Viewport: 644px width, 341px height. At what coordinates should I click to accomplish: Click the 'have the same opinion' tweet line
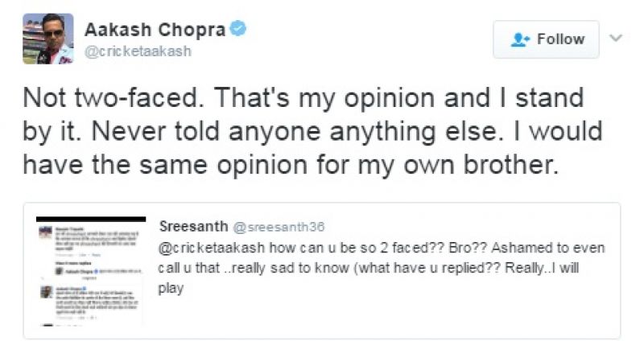(x=291, y=165)
